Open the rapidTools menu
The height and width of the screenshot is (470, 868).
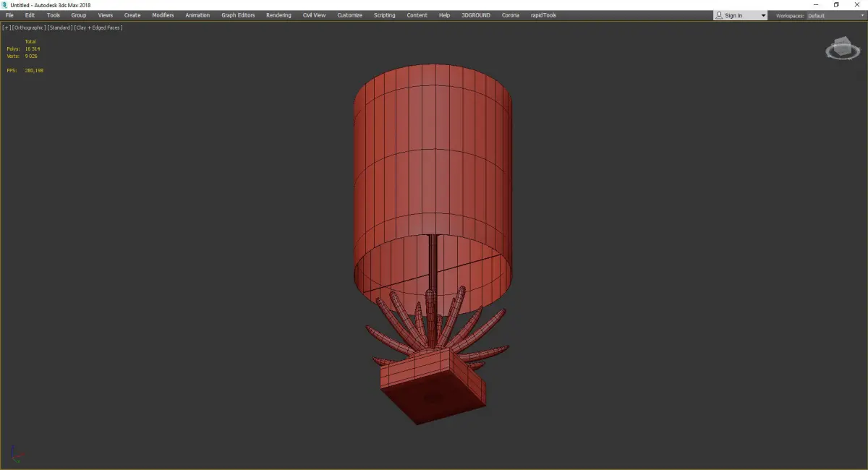coord(543,15)
